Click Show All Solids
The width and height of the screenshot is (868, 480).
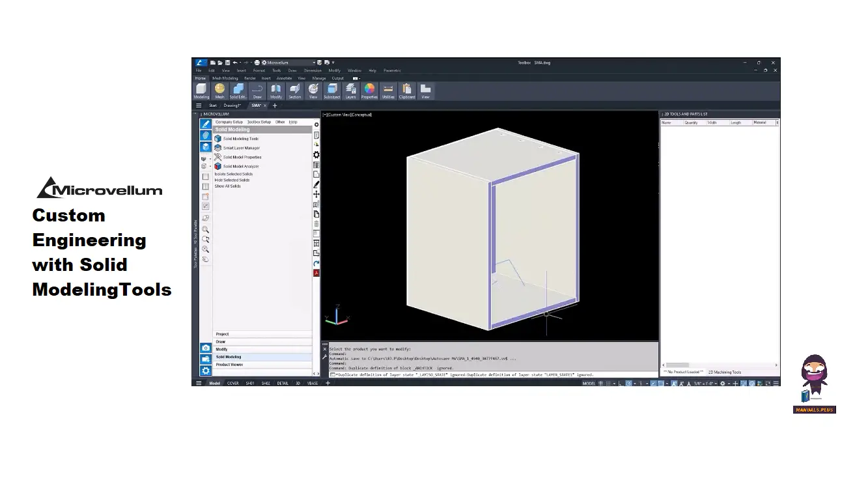pyautogui.click(x=228, y=186)
